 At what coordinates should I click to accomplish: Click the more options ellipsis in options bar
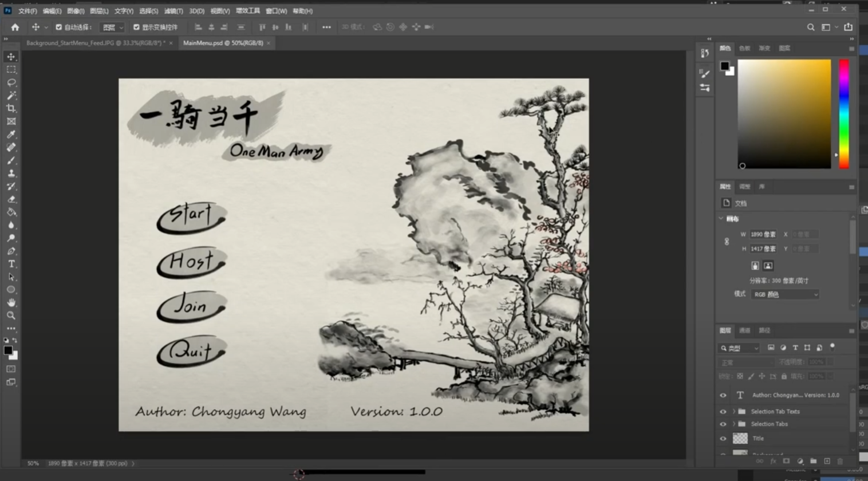326,27
